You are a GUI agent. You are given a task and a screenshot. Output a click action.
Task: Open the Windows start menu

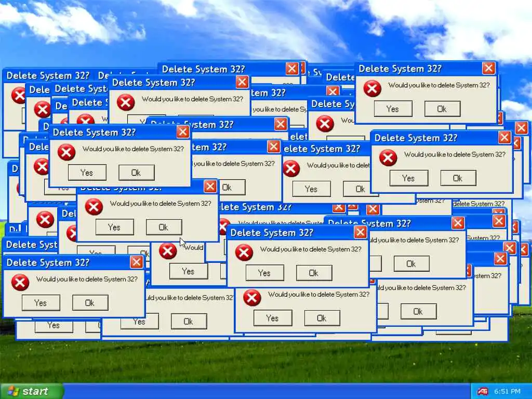[x=31, y=391]
